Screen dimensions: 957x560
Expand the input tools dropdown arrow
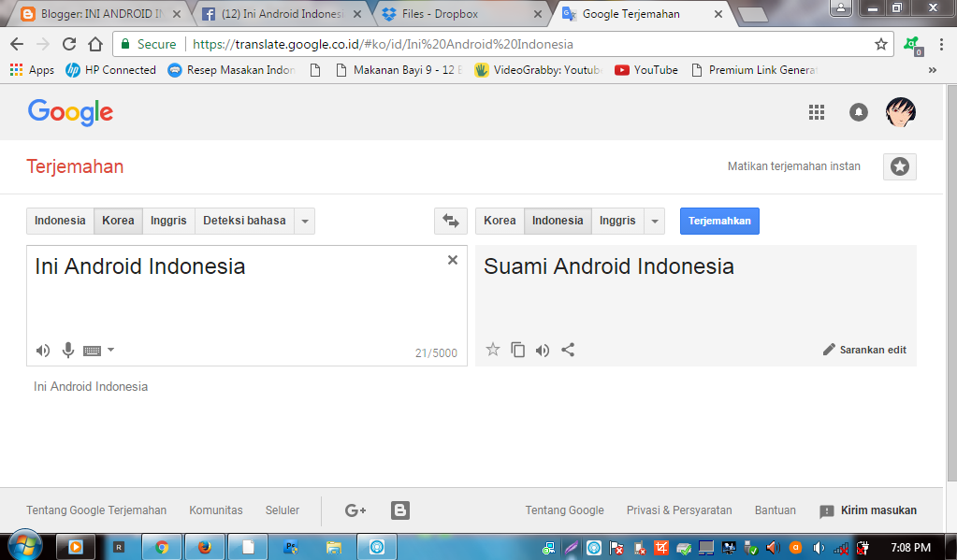pyautogui.click(x=110, y=350)
